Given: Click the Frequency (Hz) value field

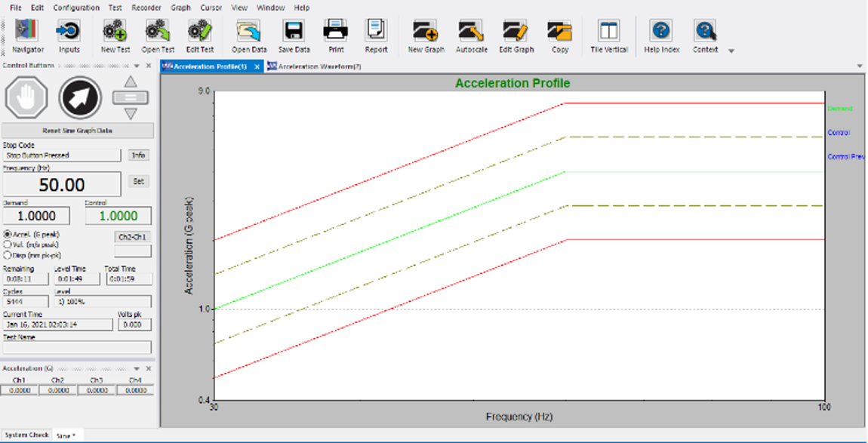Looking at the screenshot, I should click(62, 184).
